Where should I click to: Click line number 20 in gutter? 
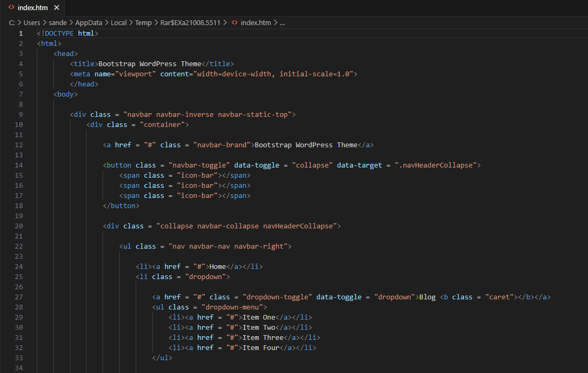19,226
